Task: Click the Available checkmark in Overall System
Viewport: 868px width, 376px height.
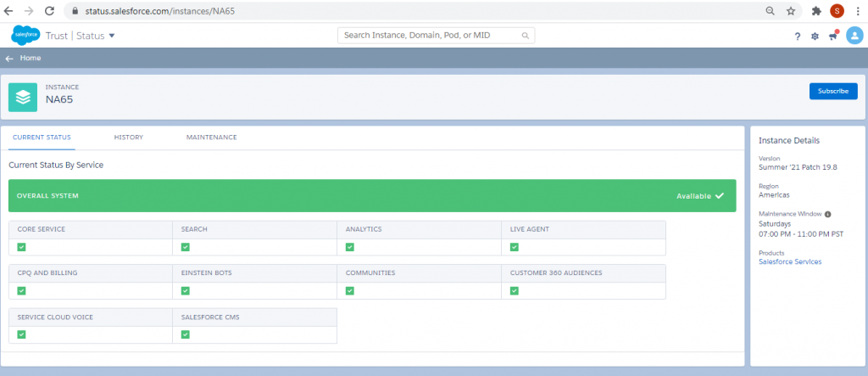Action: (x=720, y=195)
